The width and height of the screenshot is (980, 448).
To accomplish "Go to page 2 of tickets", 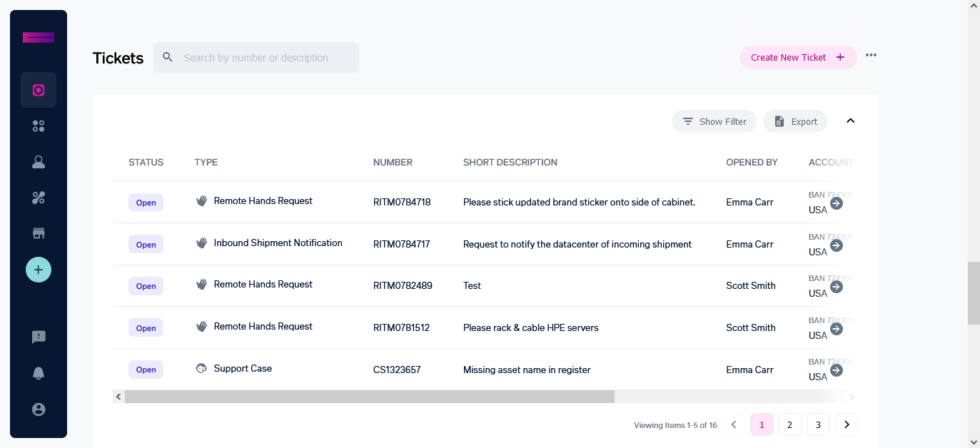I will pyautogui.click(x=789, y=424).
